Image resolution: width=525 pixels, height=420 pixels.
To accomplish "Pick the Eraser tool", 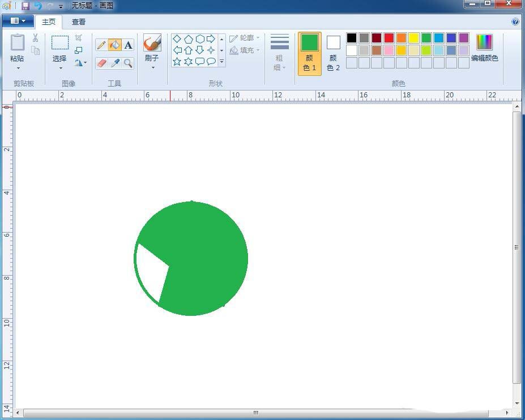I will 101,63.
